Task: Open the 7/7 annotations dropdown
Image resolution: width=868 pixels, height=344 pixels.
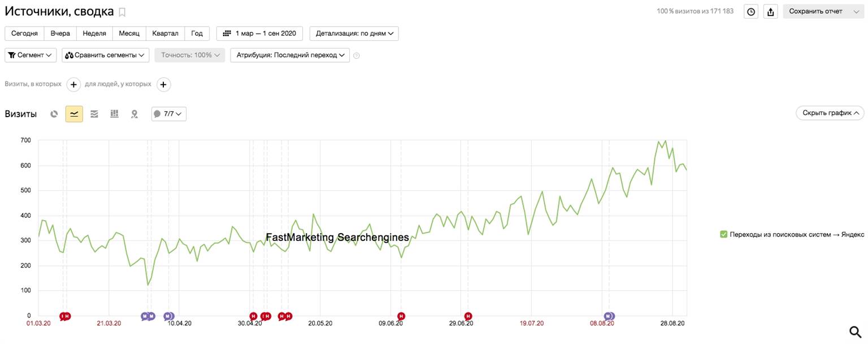Action: coord(169,114)
